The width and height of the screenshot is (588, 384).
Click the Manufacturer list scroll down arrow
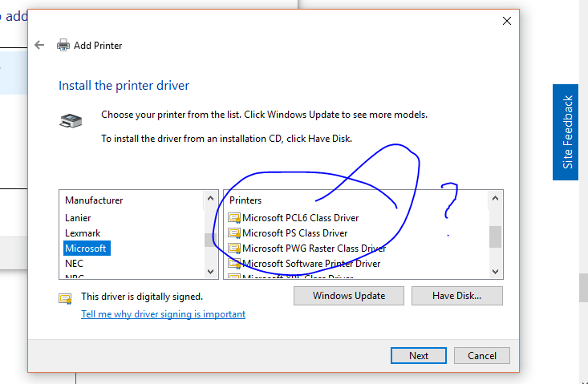pos(210,271)
